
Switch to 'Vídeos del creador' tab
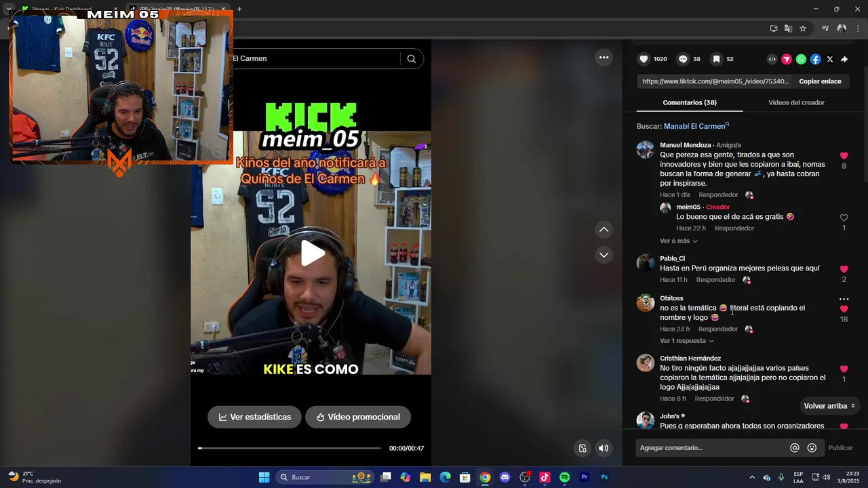(796, 103)
